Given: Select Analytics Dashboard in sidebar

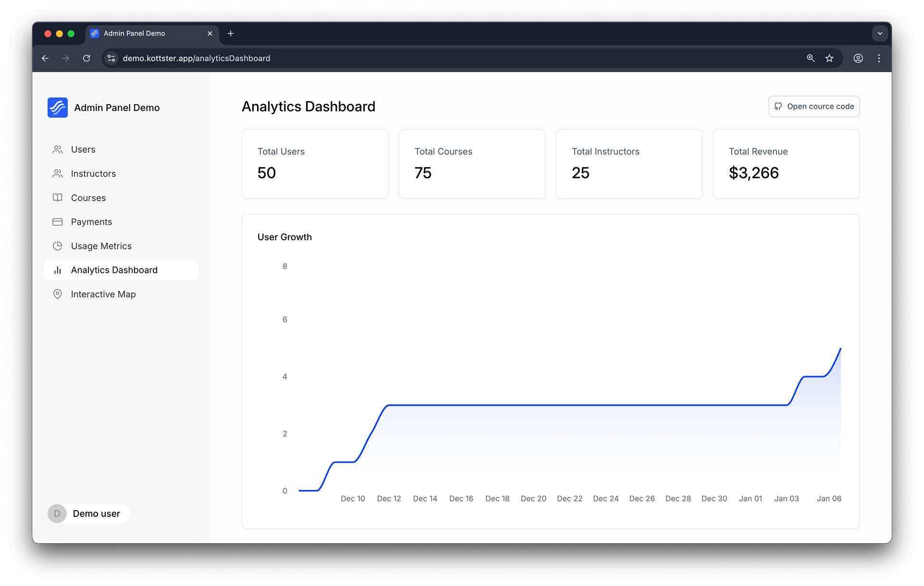Looking at the screenshot, I should click(121, 270).
